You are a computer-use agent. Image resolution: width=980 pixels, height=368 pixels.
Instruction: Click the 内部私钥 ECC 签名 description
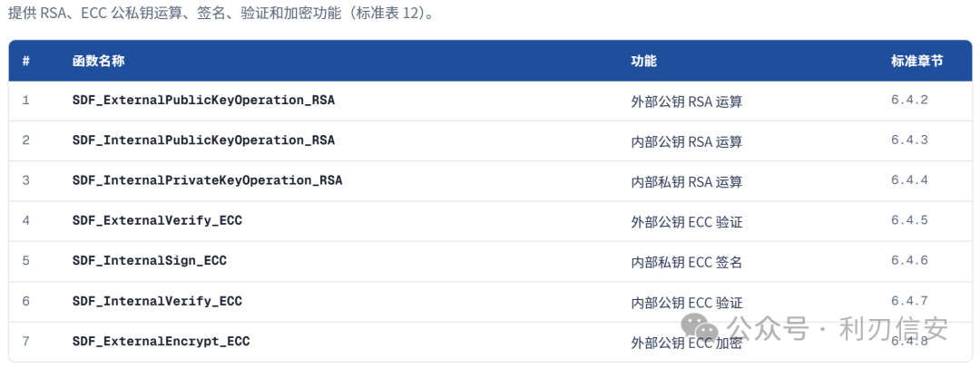(x=687, y=263)
